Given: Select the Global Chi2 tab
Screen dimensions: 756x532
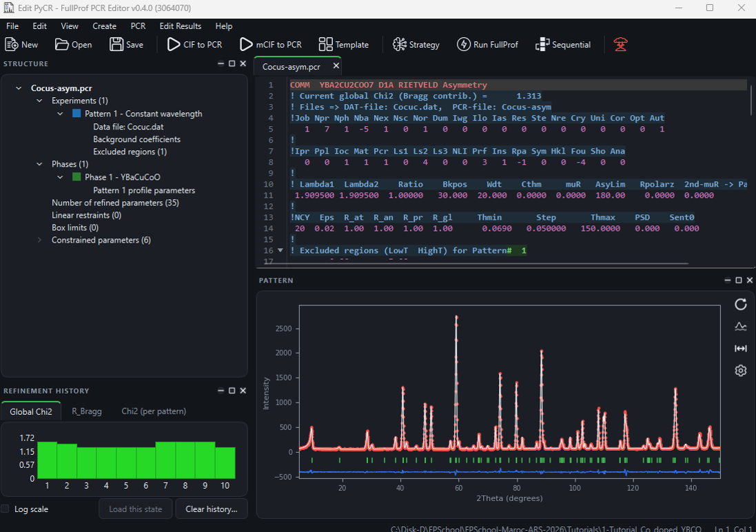Looking at the screenshot, I should pos(31,411).
